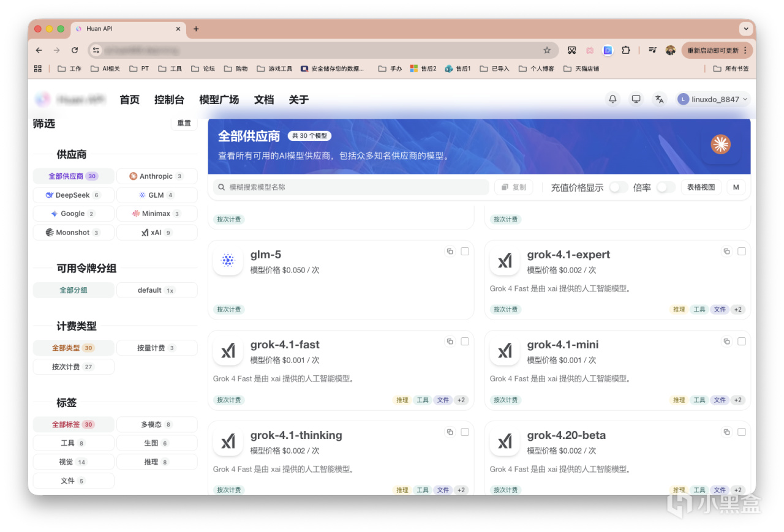The height and width of the screenshot is (532, 784).
Task: Select the glm-5 card checkbox
Action: pos(465,251)
